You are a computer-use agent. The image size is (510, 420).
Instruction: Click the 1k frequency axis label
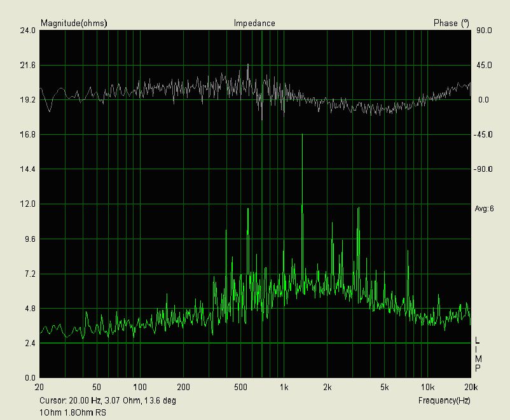[284, 387]
